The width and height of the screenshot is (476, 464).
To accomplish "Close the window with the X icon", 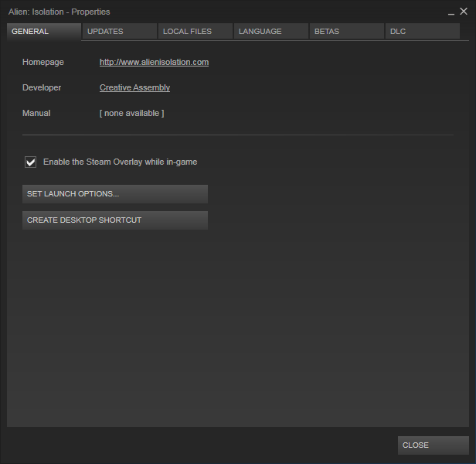I will point(464,12).
